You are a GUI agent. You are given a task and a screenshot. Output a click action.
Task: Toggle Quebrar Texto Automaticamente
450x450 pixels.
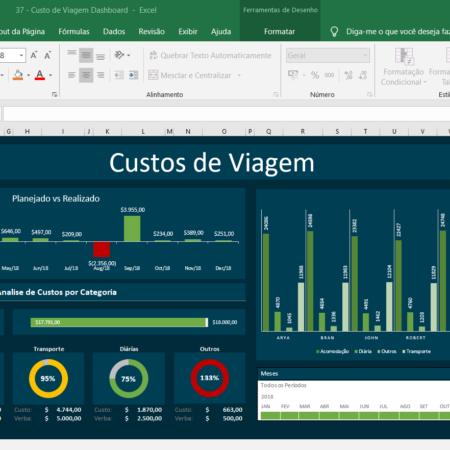[210, 55]
